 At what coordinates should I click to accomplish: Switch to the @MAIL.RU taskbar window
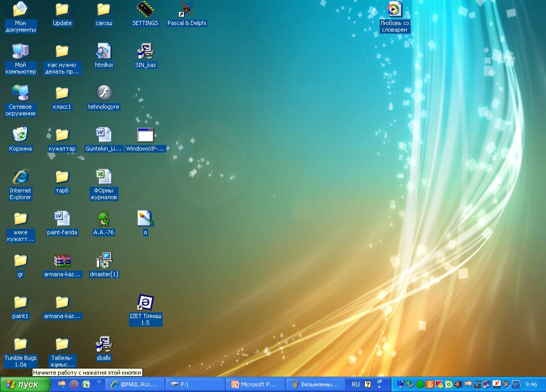[x=134, y=384]
